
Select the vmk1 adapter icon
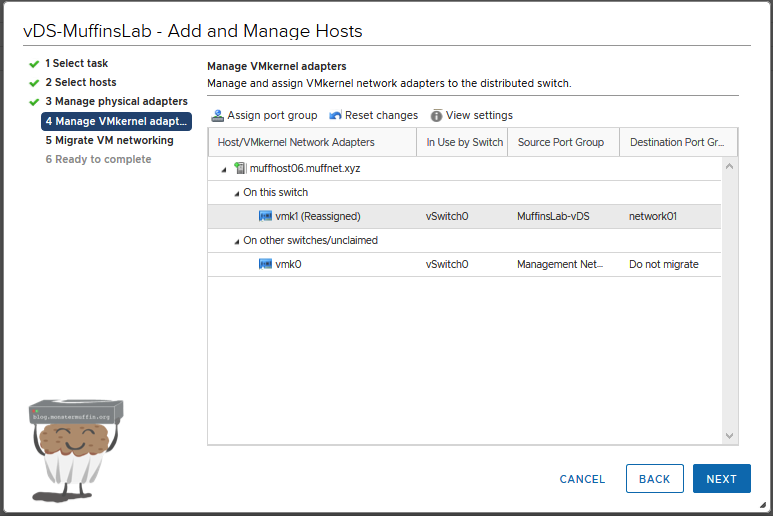point(266,216)
